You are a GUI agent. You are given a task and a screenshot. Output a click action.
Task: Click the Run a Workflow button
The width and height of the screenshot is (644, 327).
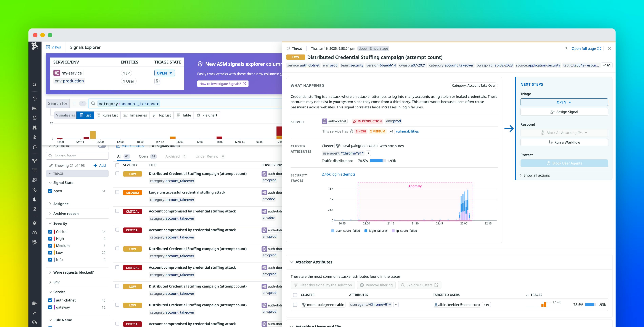click(x=564, y=142)
